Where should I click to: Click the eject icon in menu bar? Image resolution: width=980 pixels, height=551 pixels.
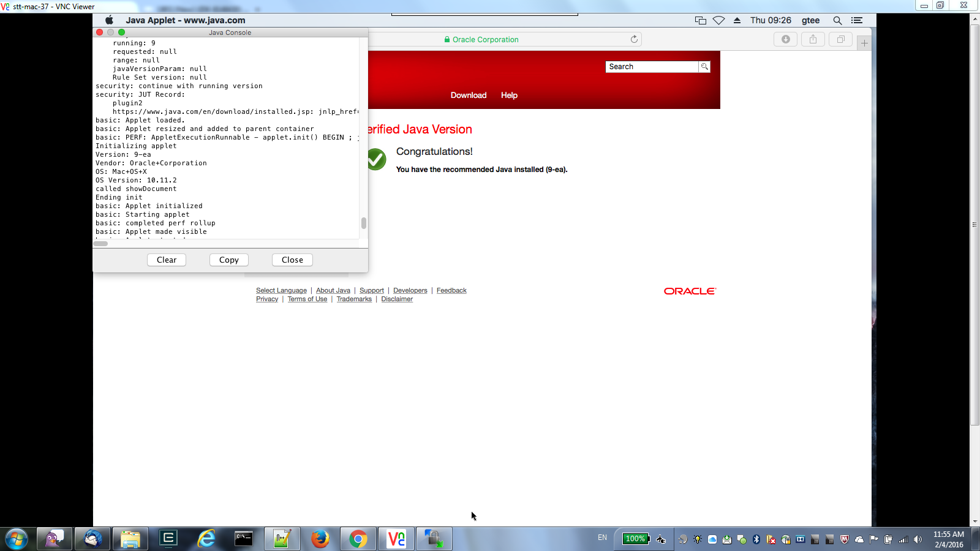(x=737, y=20)
